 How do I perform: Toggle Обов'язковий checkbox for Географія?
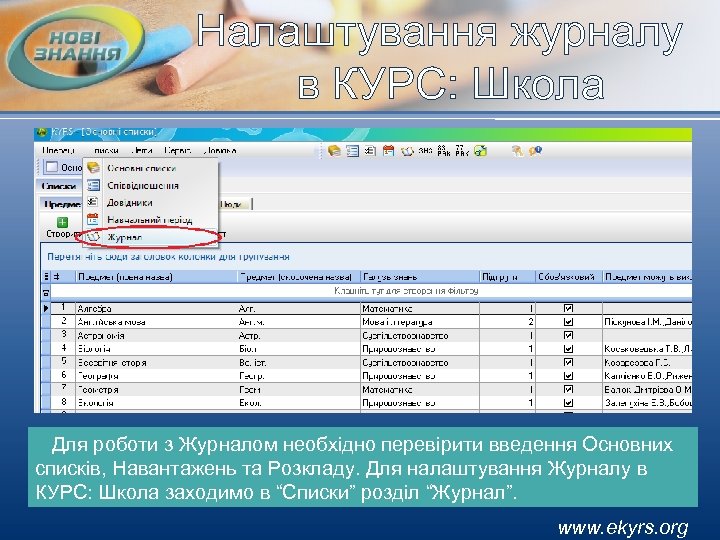click(568, 376)
